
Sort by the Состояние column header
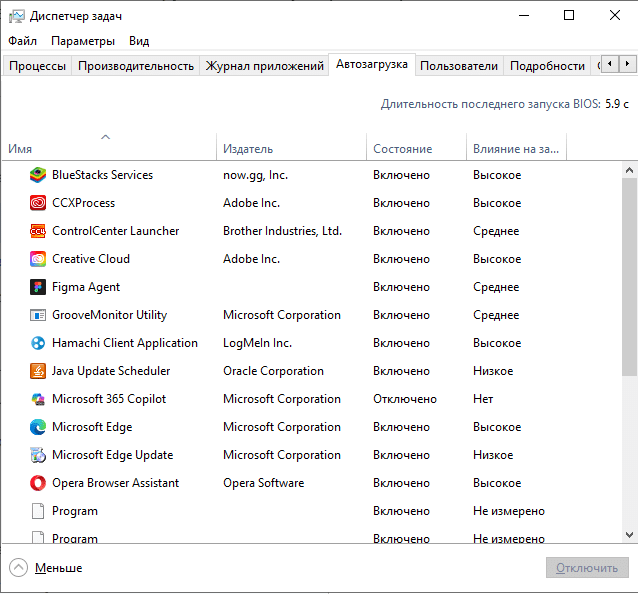pyautogui.click(x=402, y=148)
